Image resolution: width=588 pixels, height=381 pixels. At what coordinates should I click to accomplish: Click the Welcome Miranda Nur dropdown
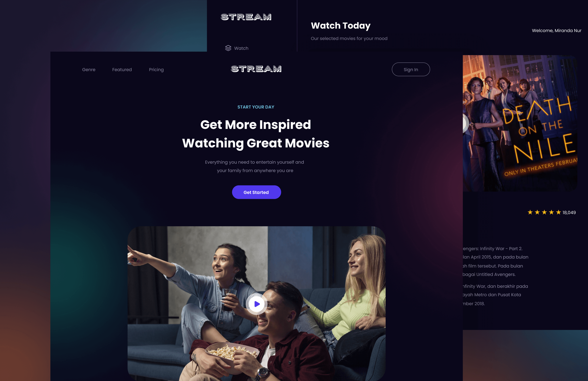tap(556, 31)
